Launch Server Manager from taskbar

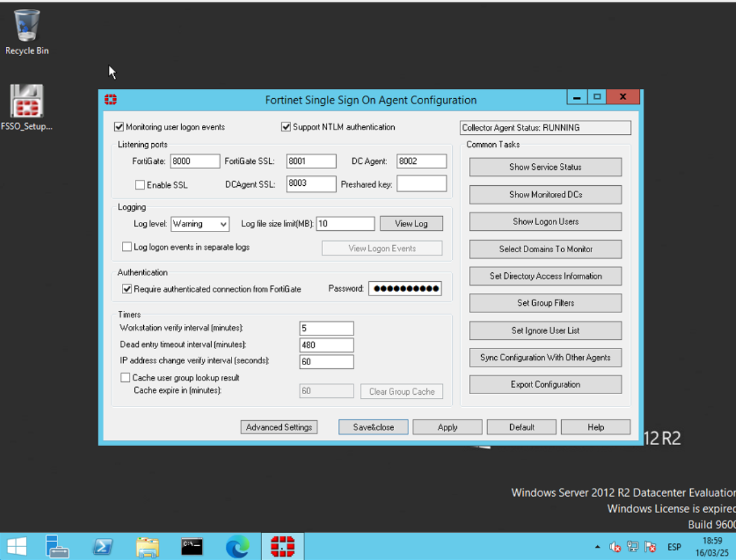[x=57, y=546]
